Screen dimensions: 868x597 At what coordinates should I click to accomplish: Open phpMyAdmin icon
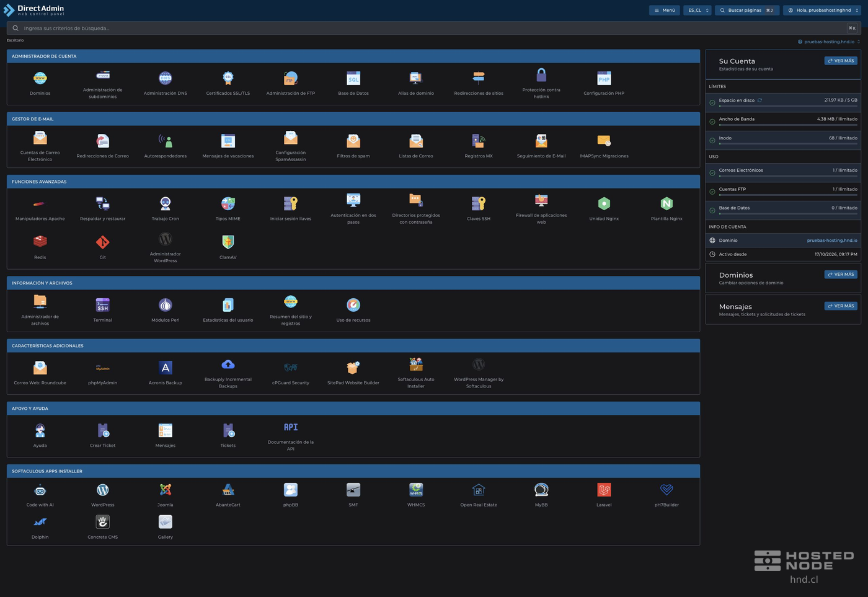102,368
